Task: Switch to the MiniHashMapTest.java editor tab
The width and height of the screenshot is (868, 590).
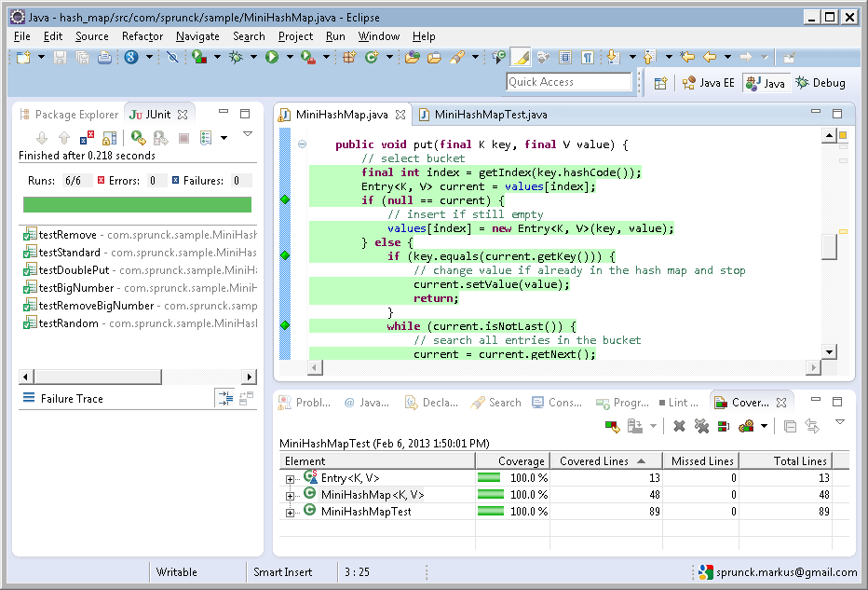Action: tap(483, 115)
